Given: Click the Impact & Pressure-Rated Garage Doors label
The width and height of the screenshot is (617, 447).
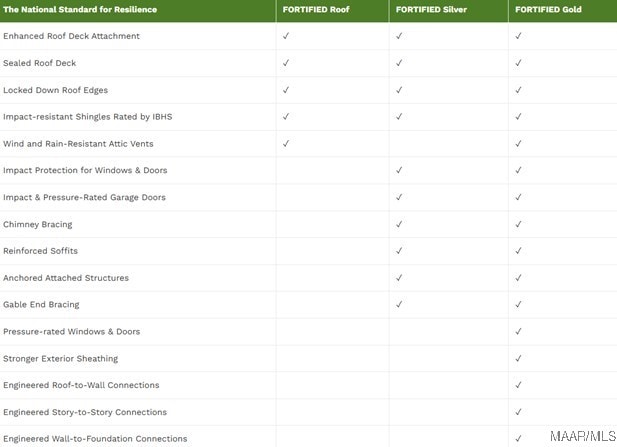Looking at the screenshot, I should point(84,198).
